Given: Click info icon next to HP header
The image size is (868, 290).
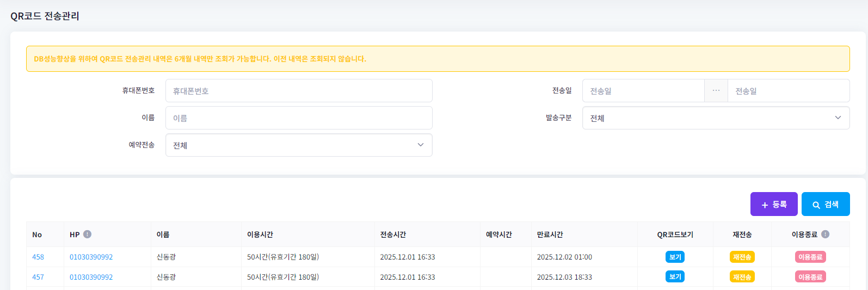Looking at the screenshot, I should pos(87,235).
